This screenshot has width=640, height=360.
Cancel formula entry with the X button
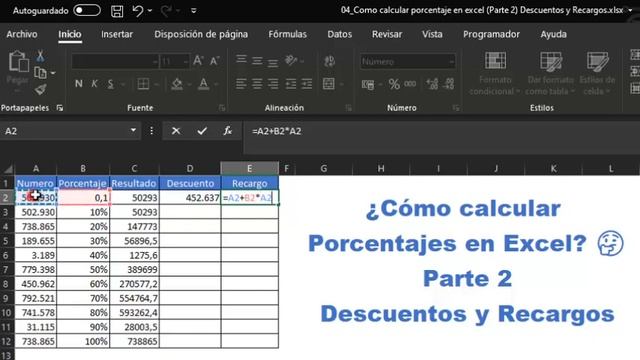click(176, 131)
